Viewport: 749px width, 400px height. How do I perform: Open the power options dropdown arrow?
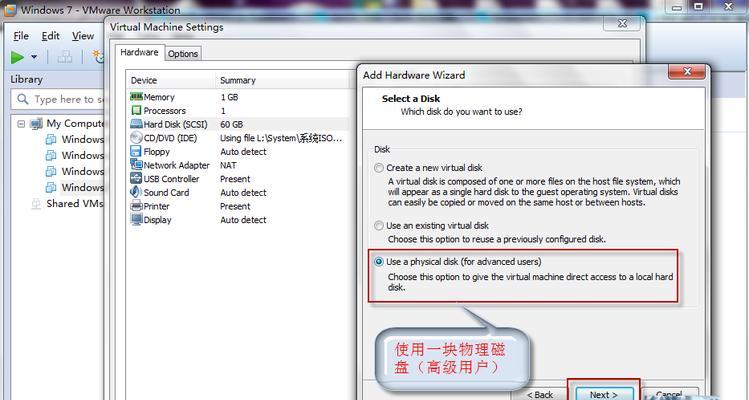click(34, 57)
